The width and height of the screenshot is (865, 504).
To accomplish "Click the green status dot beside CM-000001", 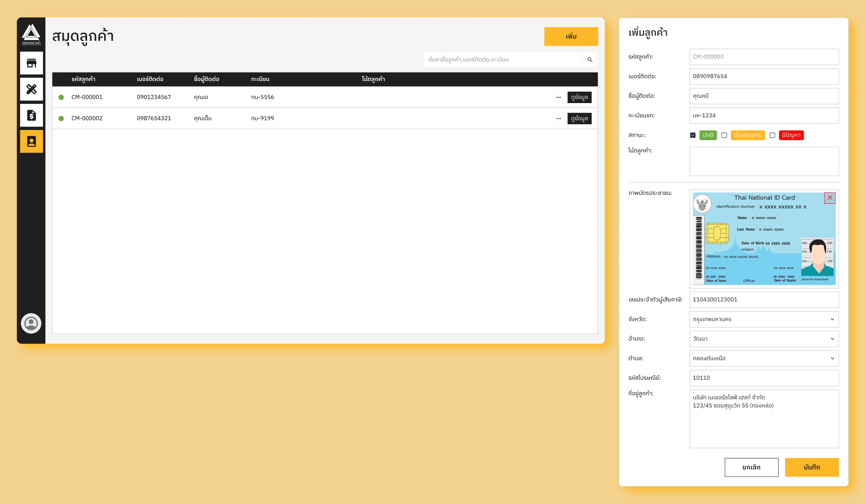I will pyautogui.click(x=61, y=97).
